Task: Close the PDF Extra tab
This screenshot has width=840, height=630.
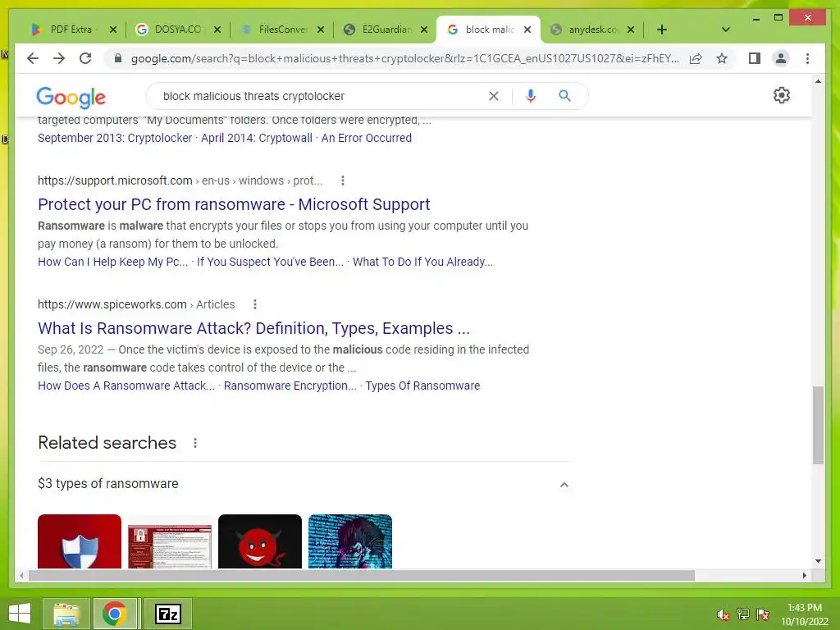Action: [113, 30]
